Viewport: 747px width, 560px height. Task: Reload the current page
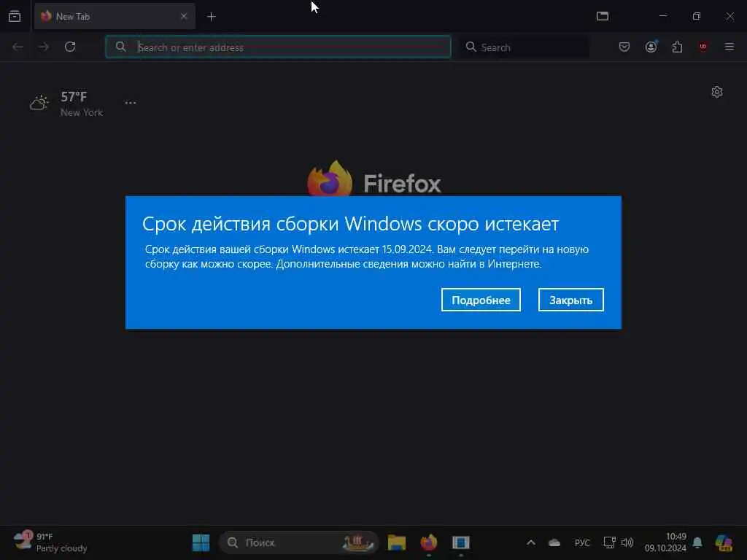70,47
